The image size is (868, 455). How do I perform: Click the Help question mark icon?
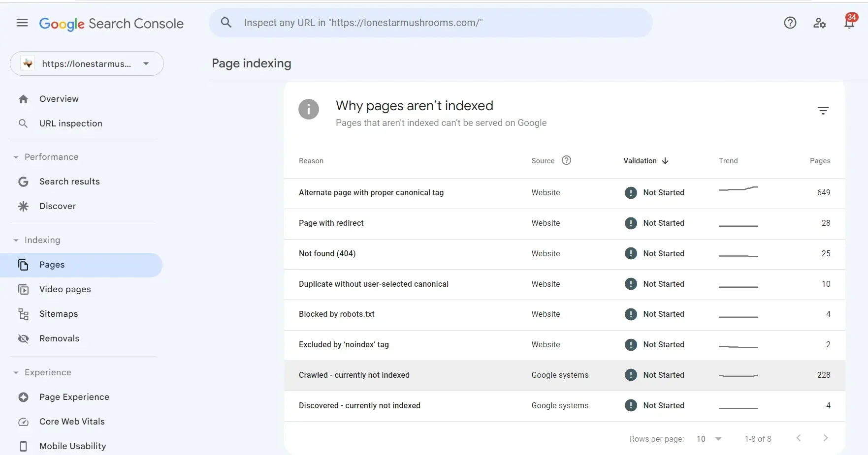tap(790, 23)
